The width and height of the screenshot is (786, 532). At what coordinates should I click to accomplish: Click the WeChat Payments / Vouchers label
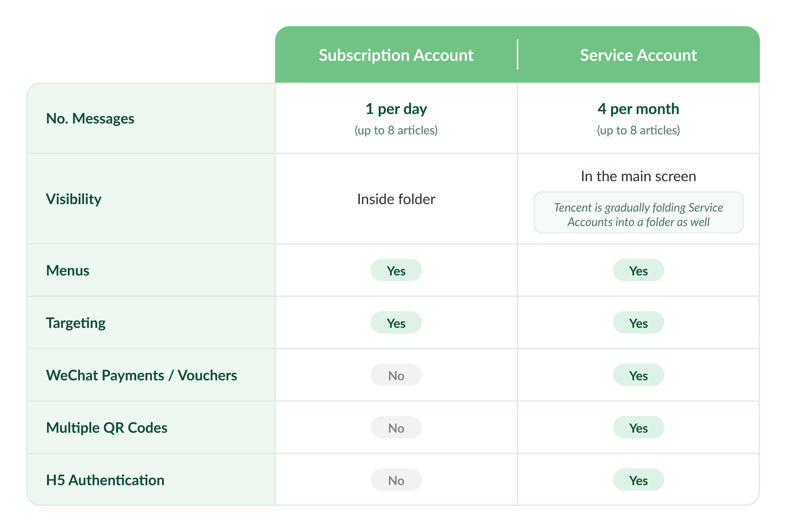click(x=141, y=375)
